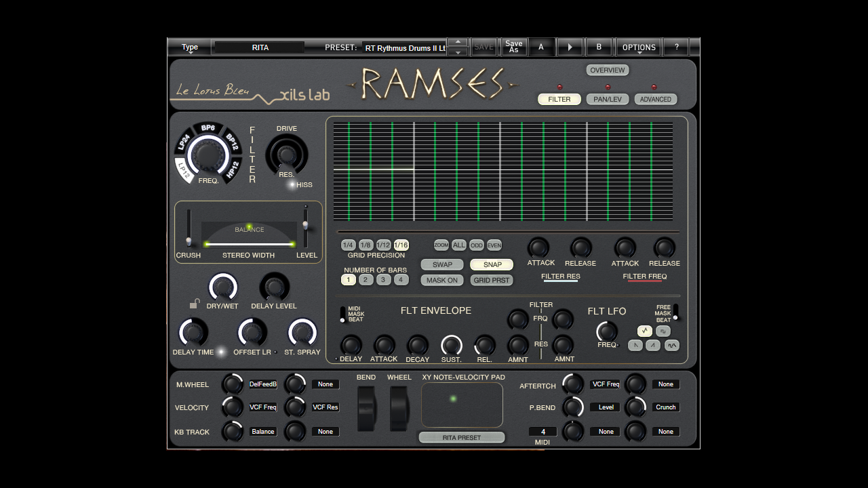Click the LEVEL slider handle
This screenshot has width=868, height=488.
point(305,224)
